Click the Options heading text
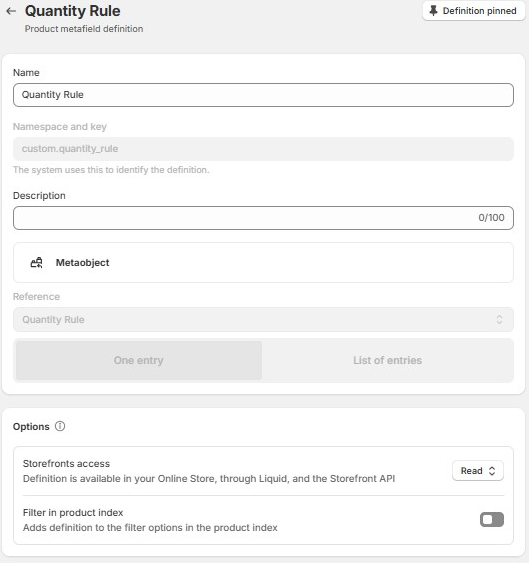The height and width of the screenshot is (563, 529). (31, 427)
